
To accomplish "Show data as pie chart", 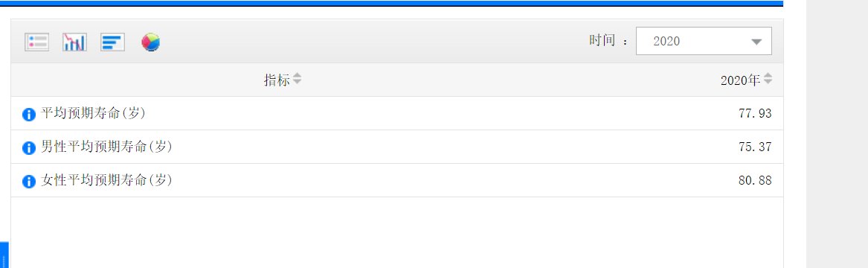I will (150, 42).
